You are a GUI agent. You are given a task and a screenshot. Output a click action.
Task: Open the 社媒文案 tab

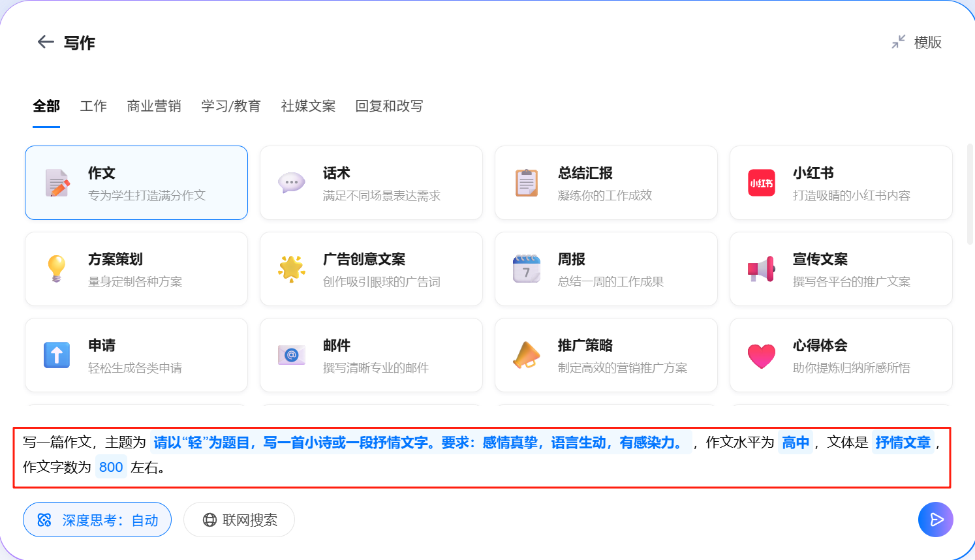(308, 106)
